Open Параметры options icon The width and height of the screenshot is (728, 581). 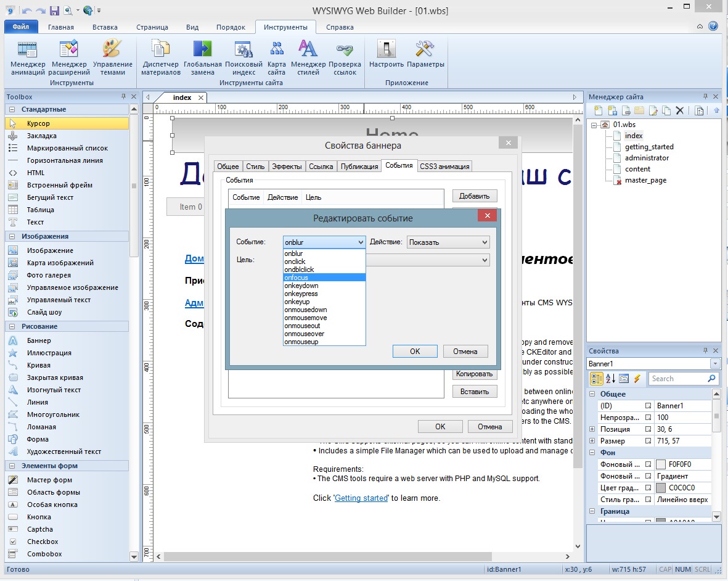point(425,54)
